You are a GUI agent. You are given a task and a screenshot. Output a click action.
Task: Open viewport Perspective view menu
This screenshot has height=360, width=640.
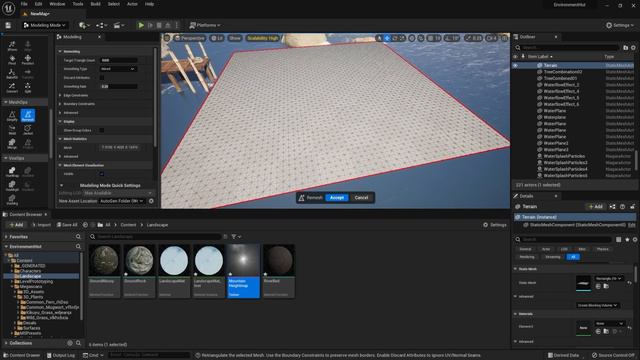tap(189, 38)
